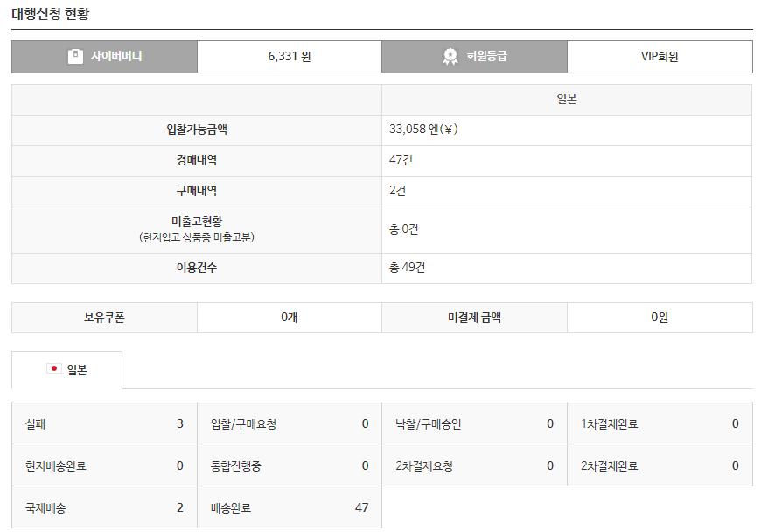Viewport: 761px width, 532px height.
Task: Open the 1차결제완료 status cell
Action: pyautogui.click(x=660, y=423)
